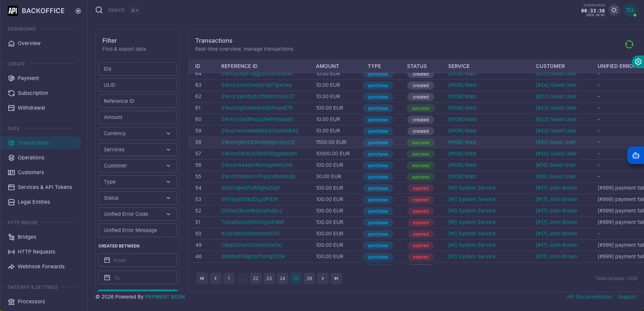Viewport: 644px width, 311px height.
Task: Open reference 01kvzhgmrb83bvt9pgnv4zxcj5
Action: click(x=258, y=142)
